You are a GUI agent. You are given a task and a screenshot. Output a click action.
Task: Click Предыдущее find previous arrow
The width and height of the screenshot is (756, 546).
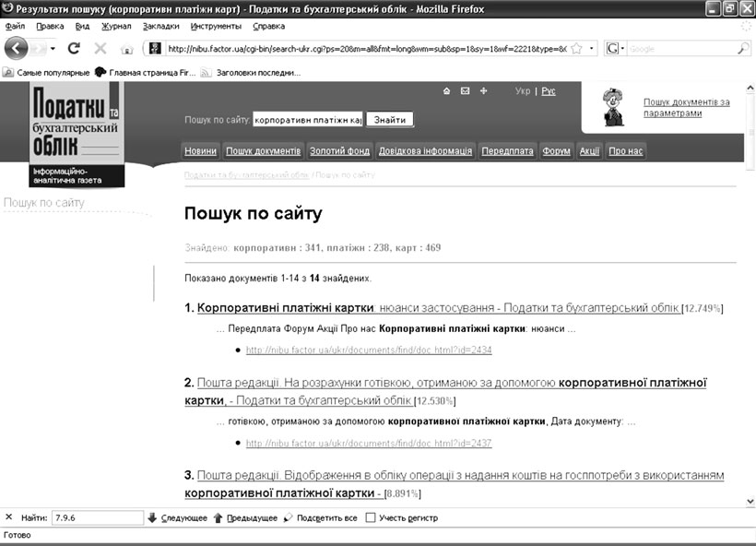coord(219,517)
